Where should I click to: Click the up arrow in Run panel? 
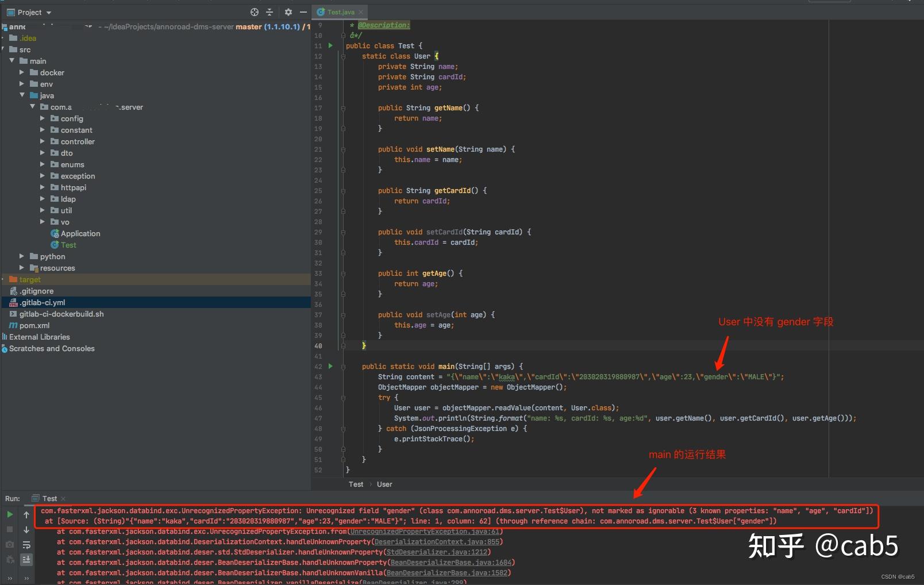click(26, 514)
